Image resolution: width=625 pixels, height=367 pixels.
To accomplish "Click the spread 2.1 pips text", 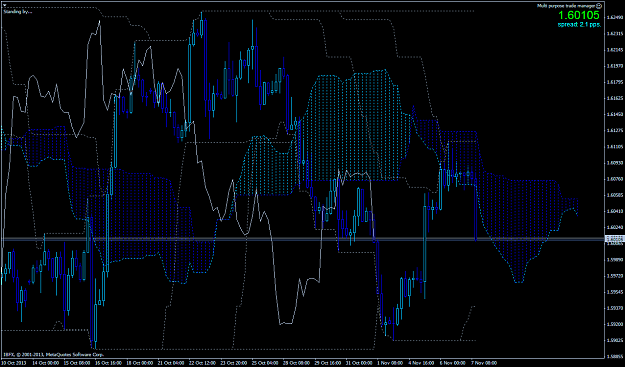I will click(579, 24).
